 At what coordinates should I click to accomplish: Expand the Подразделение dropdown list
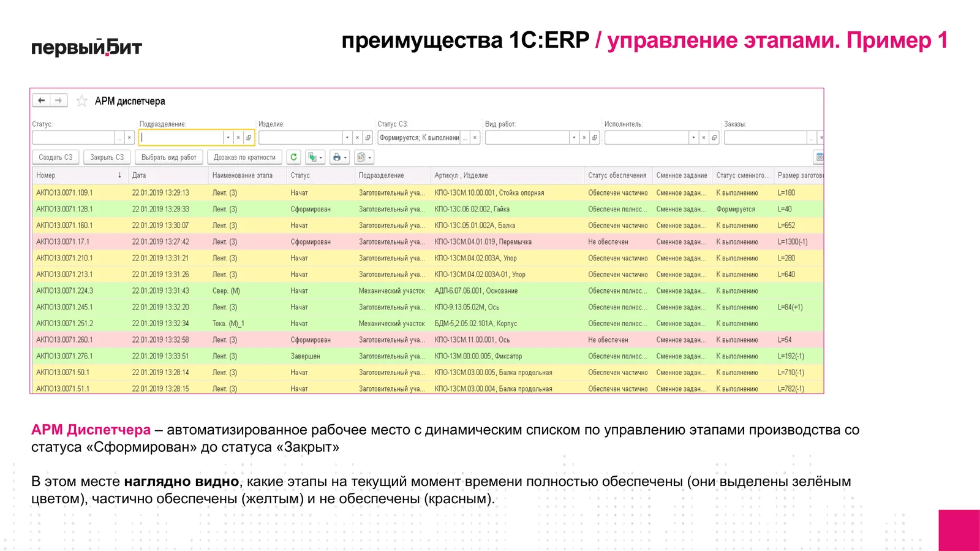(228, 138)
